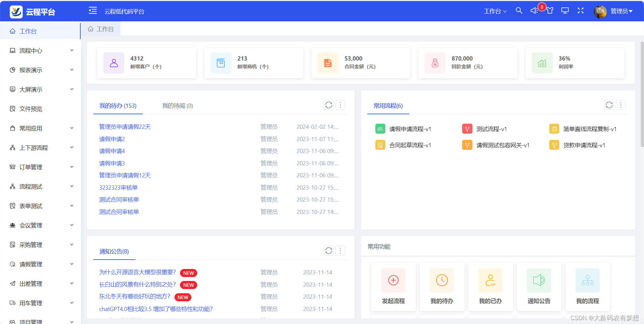Screen dimensions: 644x324
Task: Open the search icon in header
Action: [519, 11]
